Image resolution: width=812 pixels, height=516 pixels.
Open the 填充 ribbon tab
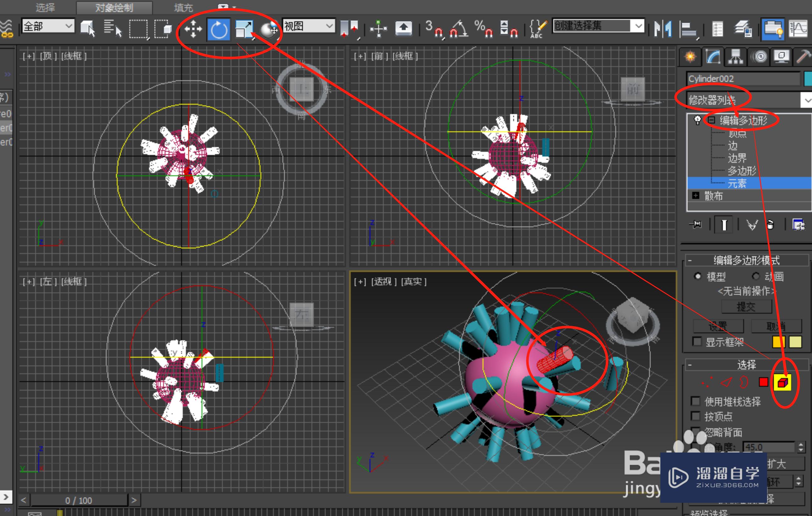[x=183, y=8]
